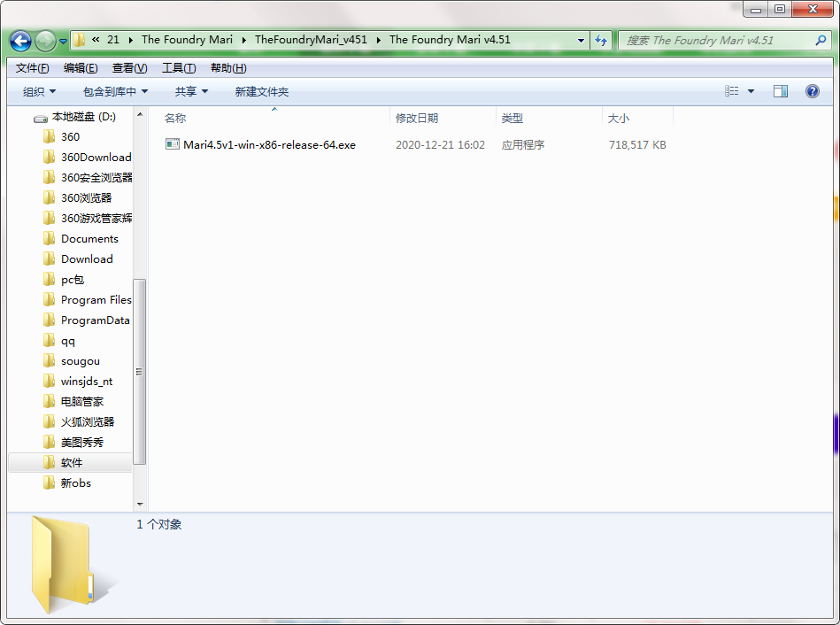Open the 帮助(H) menu
Image resolution: width=840 pixels, height=625 pixels.
click(x=228, y=68)
